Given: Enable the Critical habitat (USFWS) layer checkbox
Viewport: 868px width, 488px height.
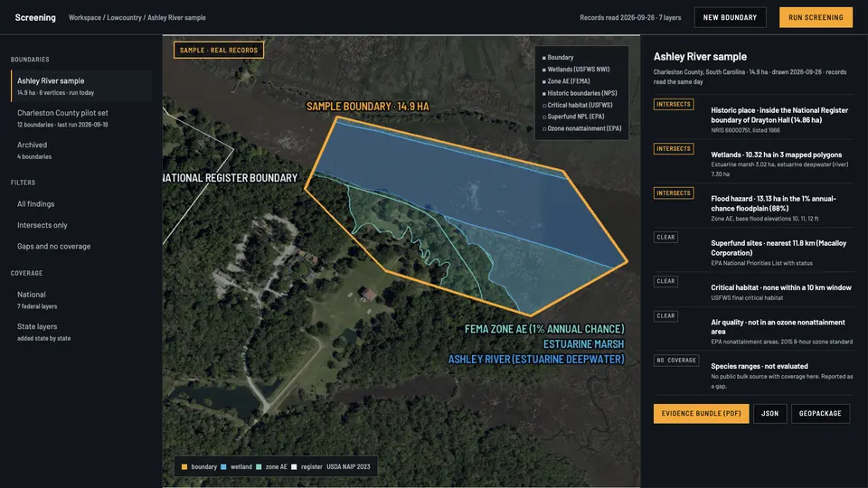Looking at the screenshot, I should (544, 105).
